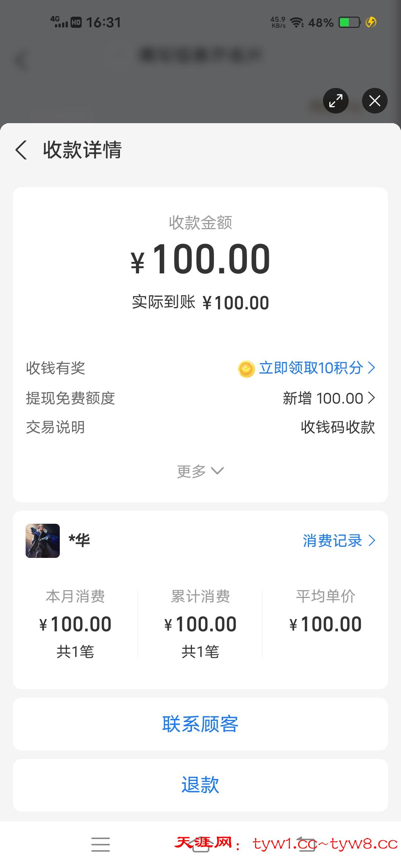Tap the expand fullscreen icon

point(336,101)
